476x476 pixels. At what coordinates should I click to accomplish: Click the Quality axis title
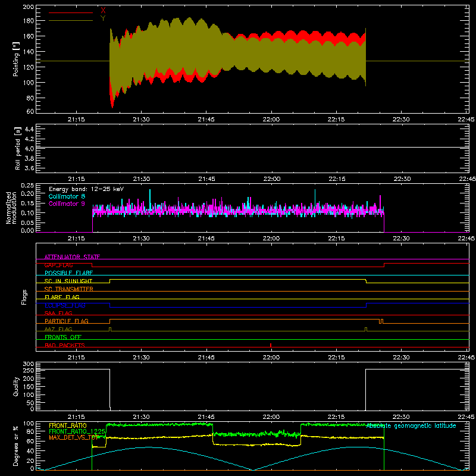point(16,386)
